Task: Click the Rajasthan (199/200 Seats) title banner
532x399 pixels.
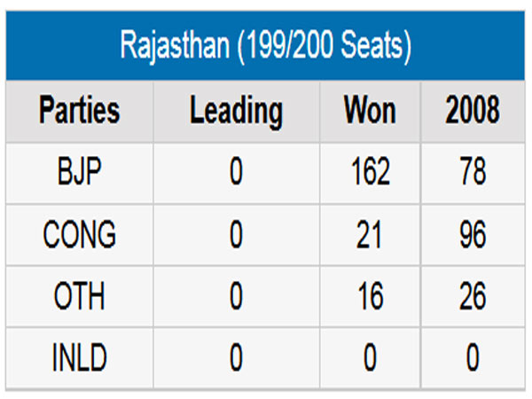Action: [x=265, y=45]
